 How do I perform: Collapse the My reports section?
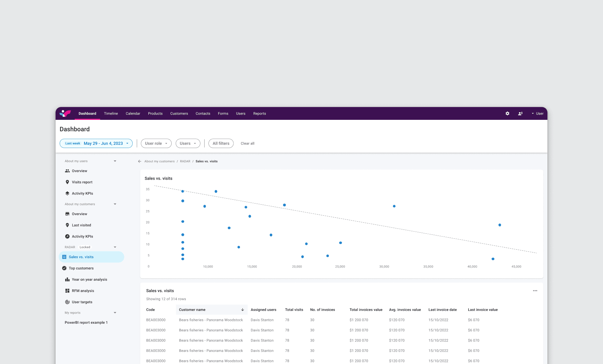pos(115,313)
